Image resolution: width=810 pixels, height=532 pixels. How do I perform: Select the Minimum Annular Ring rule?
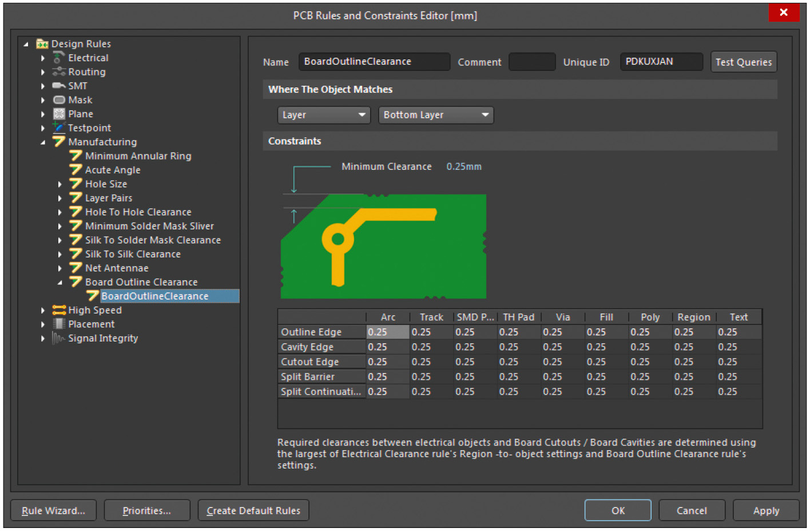138,156
